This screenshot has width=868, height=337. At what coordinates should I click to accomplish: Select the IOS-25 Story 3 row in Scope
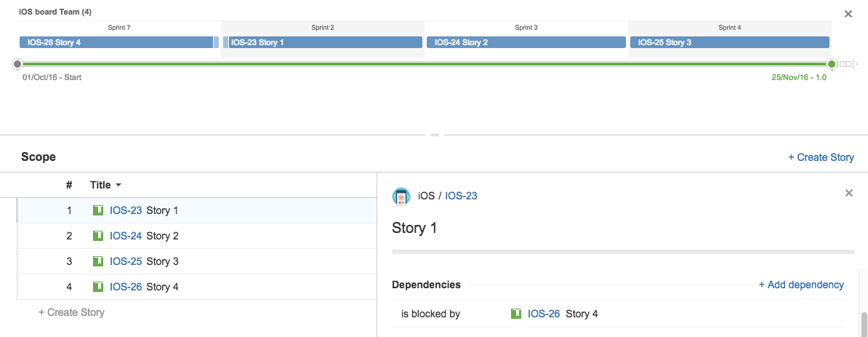point(196,261)
